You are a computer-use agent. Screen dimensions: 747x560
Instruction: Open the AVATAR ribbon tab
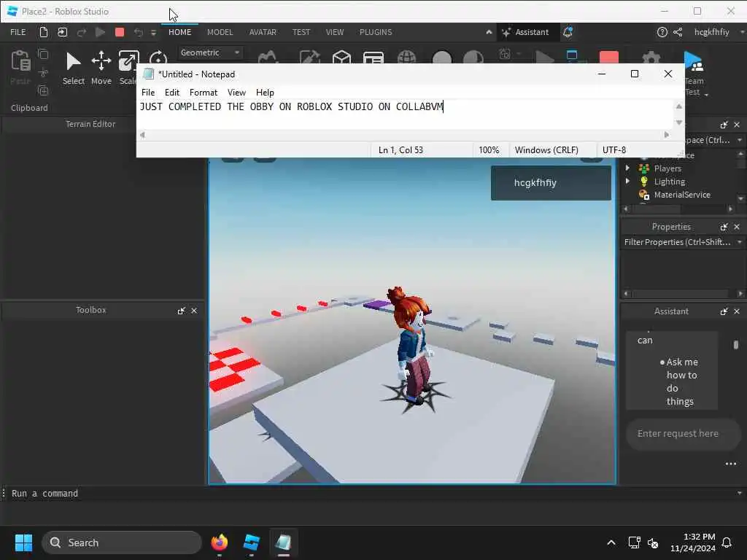pyautogui.click(x=263, y=32)
